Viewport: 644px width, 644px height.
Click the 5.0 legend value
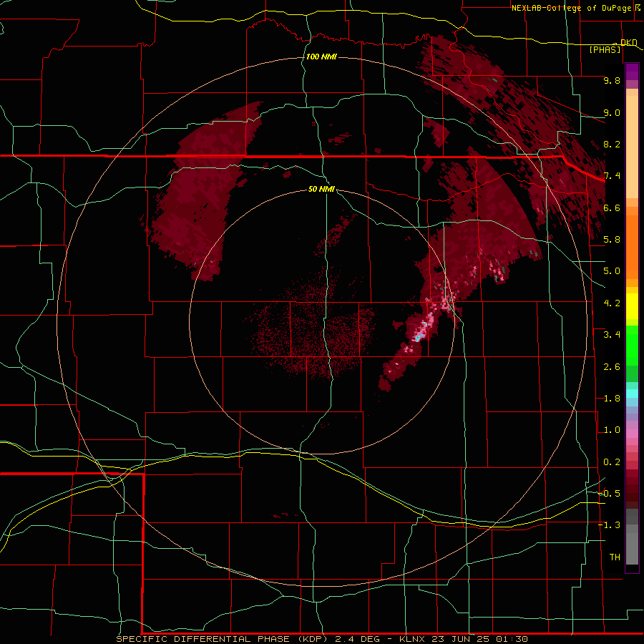(x=612, y=271)
